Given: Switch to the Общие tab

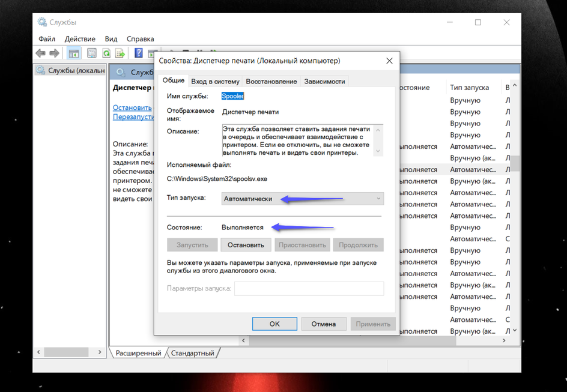Looking at the screenshot, I should point(173,80).
